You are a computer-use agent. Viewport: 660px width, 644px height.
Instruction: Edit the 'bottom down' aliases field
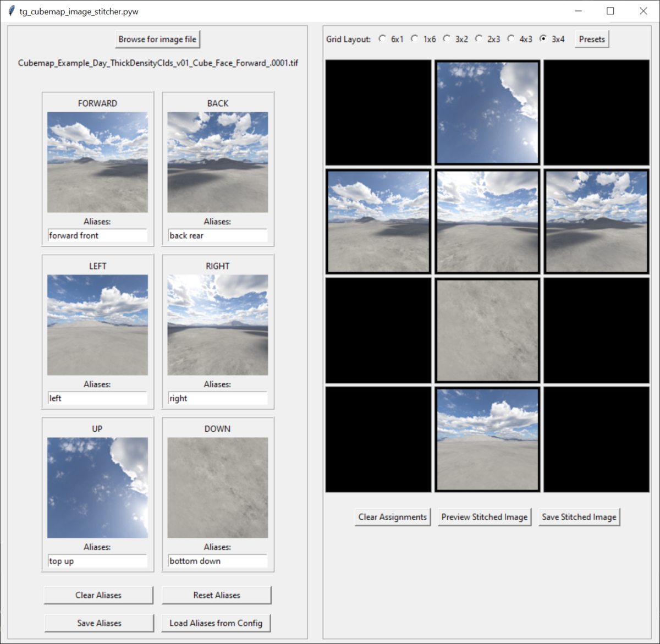(218, 561)
